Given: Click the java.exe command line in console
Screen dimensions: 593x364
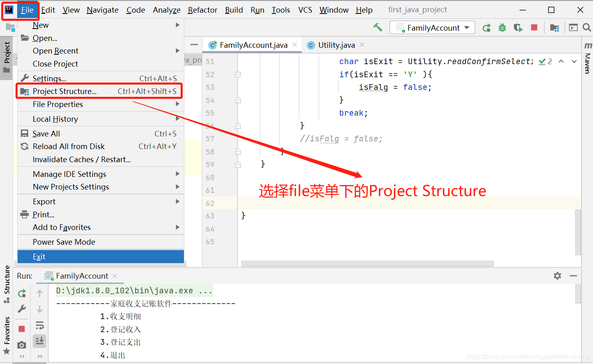Looking at the screenshot, I should [134, 290].
